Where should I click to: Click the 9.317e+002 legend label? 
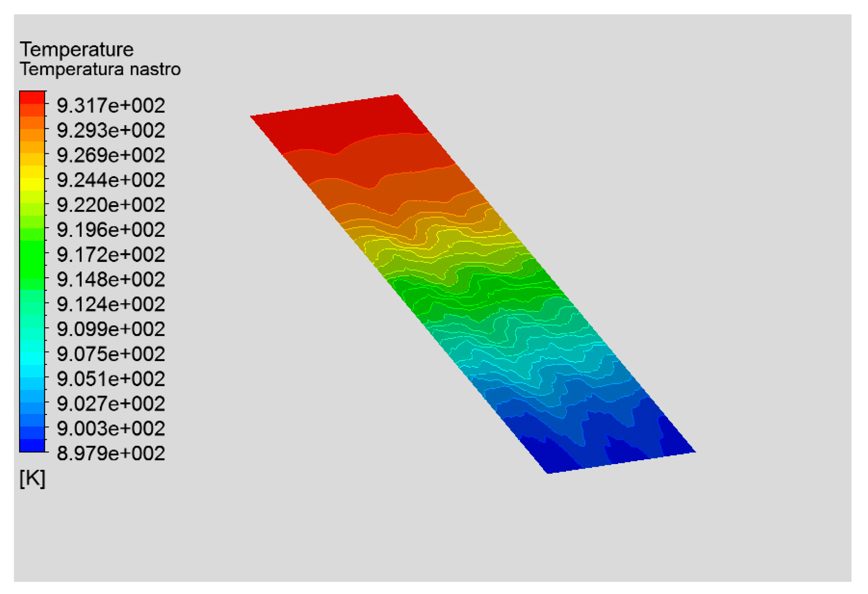click(111, 106)
